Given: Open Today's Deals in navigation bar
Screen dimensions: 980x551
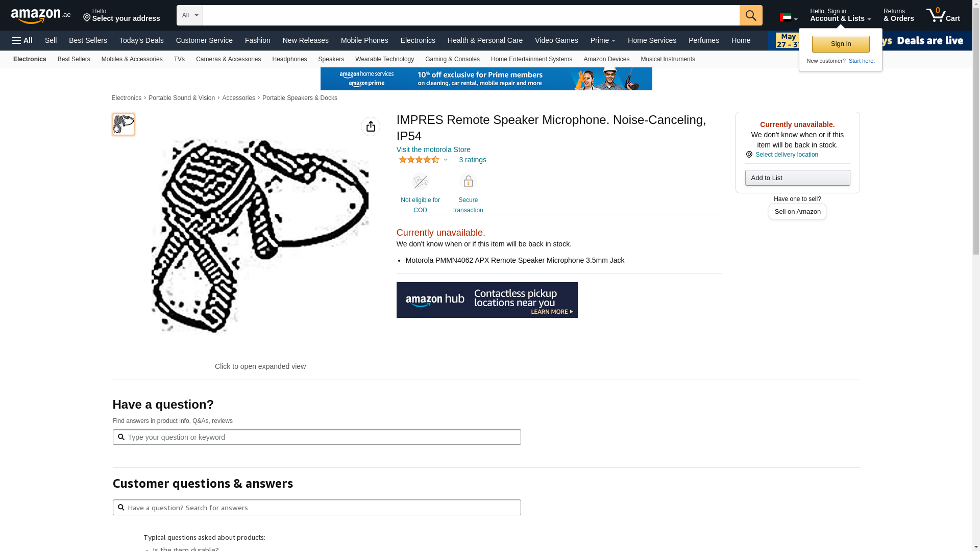Looking at the screenshot, I should click(x=141, y=40).
